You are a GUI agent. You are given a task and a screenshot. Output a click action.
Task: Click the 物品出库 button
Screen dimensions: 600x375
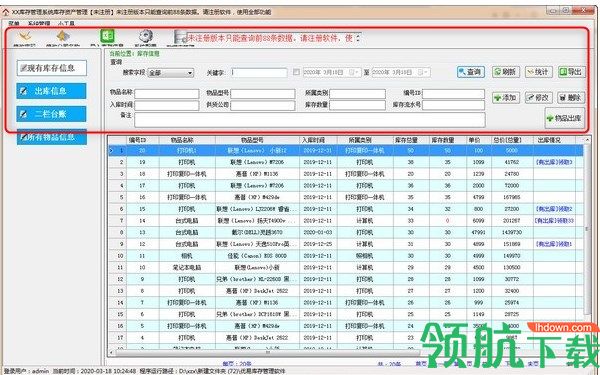coord(565,118)
